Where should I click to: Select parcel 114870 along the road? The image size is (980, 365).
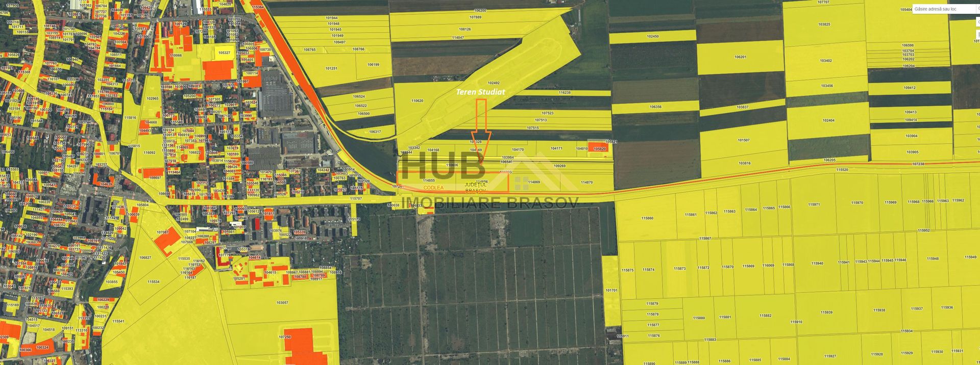586,182
